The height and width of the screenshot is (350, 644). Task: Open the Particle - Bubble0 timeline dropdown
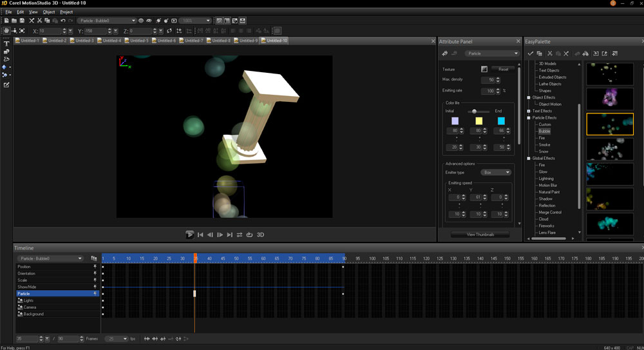50,258
